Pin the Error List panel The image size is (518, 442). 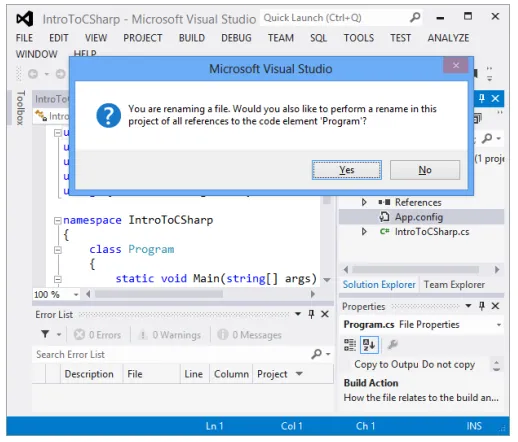pyautogui.click(x=311, y=314)
